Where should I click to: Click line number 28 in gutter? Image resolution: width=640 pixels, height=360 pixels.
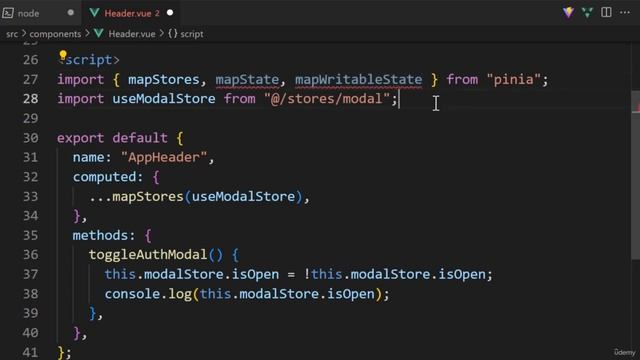point(31,99)
